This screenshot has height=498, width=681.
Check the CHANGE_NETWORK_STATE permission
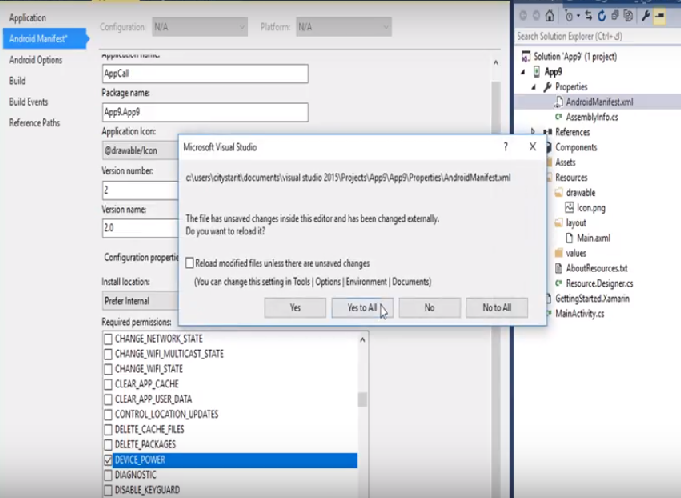click(108, 339)
